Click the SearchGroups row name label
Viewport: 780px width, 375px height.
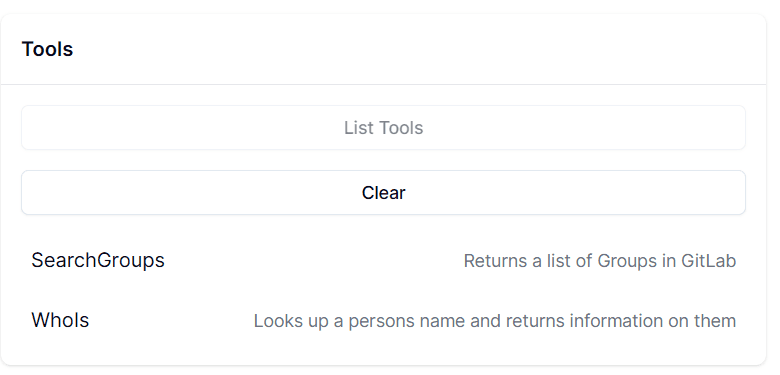[x=98, y=261]
